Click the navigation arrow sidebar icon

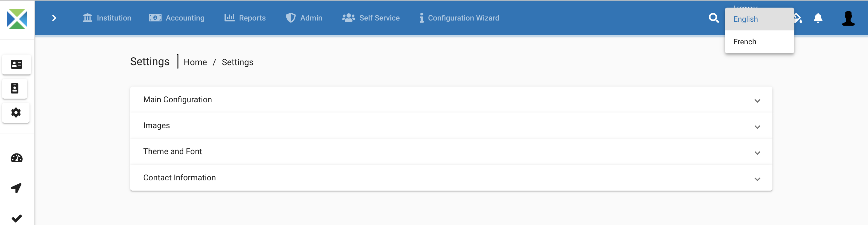pos(16,188)
